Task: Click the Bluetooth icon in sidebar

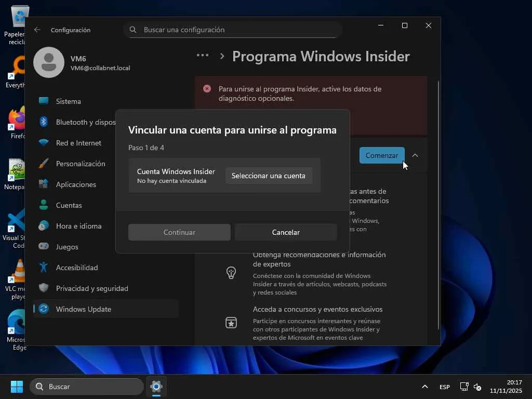Action: coord(44,122)
